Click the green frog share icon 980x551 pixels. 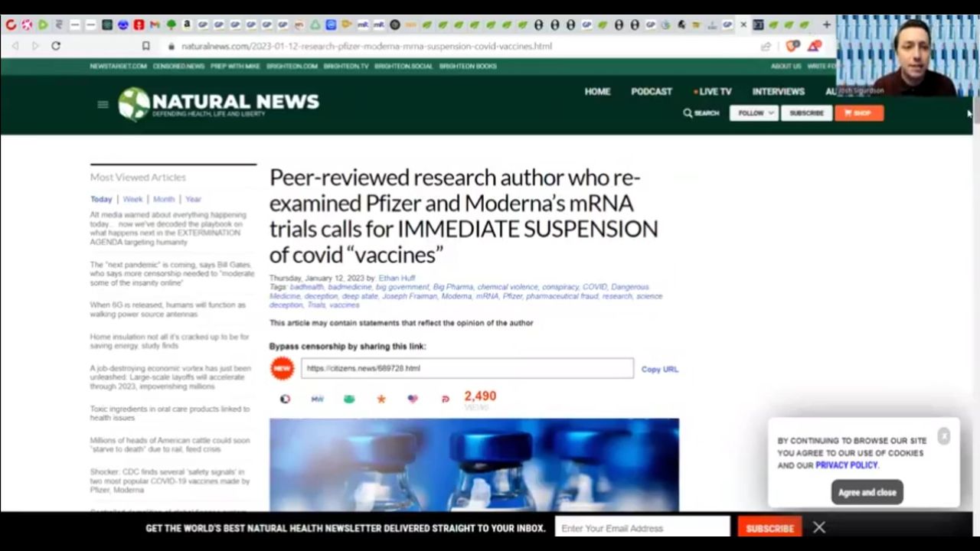pos(349,399)
